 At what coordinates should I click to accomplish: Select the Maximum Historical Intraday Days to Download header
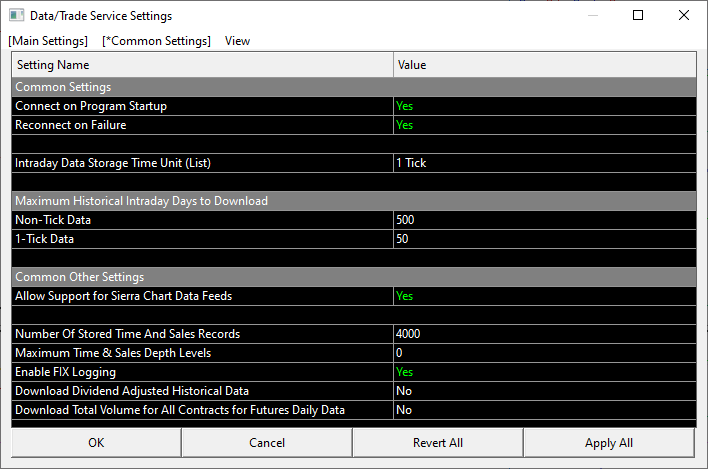(354, 201)
